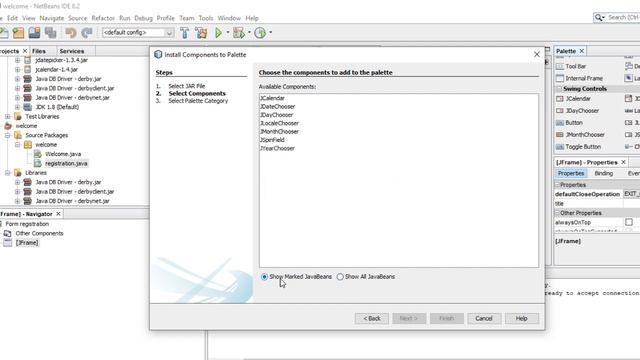
Task: Close the Projects tab with its X
Action: point(25,51)
